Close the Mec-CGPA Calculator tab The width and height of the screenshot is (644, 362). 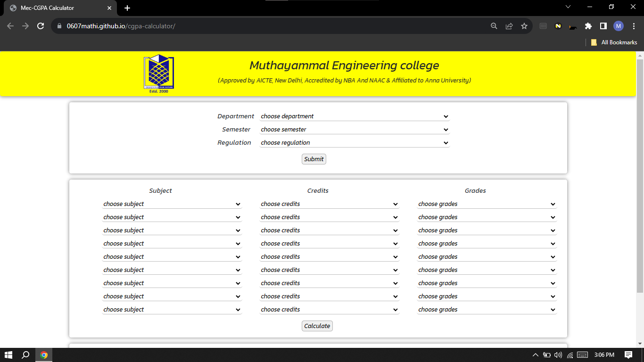click(109, 8)
